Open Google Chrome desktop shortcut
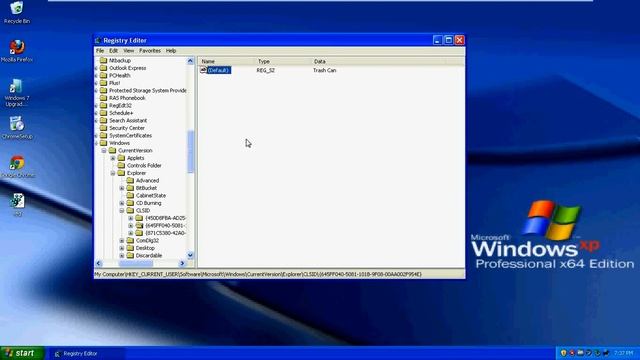This screenshot has height=360, width=640. click(x=17, y=163)
